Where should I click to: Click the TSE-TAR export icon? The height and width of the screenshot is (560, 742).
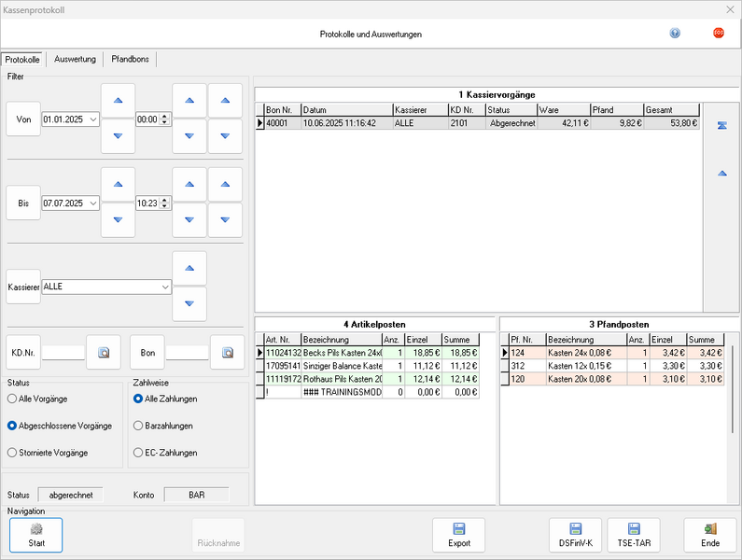(635, 535)
